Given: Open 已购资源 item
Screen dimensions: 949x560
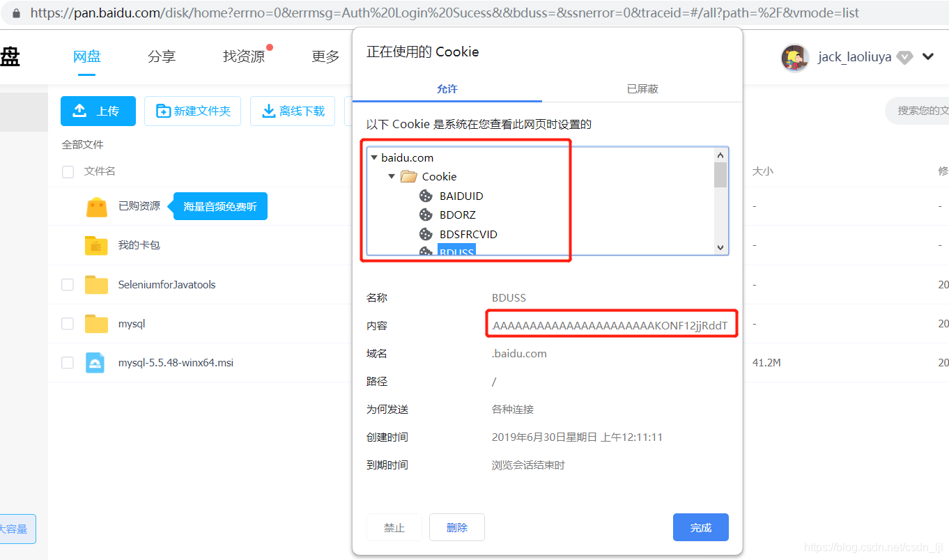Looking at the screenshot, I should 139,206.
